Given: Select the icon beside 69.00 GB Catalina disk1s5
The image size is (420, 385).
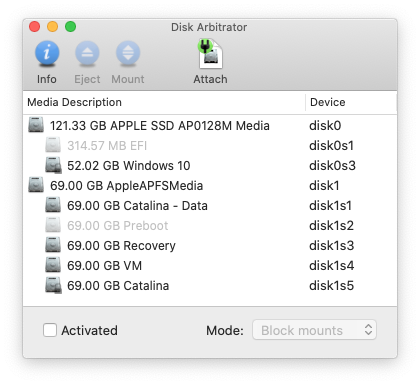Looking at the screenshot, I should 53,285.
